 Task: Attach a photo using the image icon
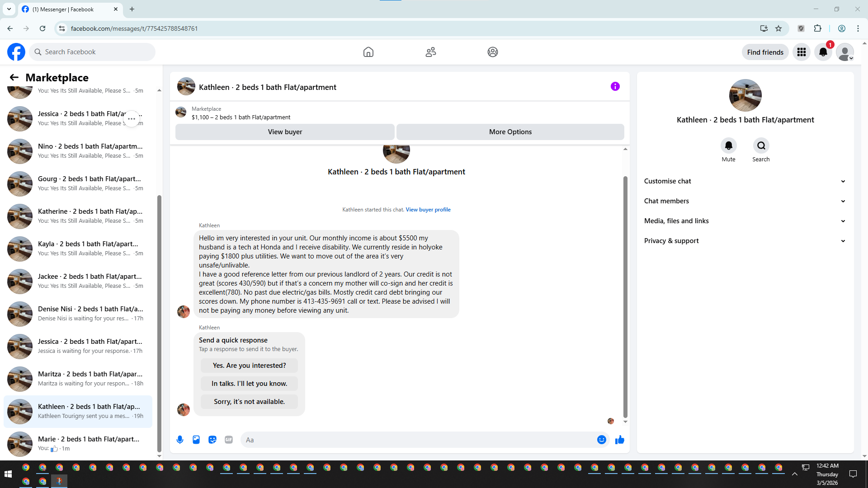point(196,440)
